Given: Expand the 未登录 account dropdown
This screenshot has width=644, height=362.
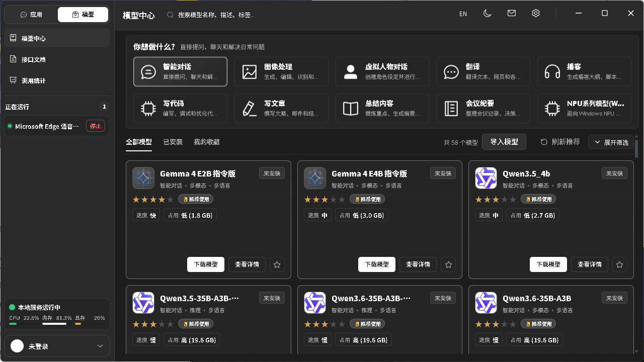Looking at the screenshot, I should coord(100,346).
